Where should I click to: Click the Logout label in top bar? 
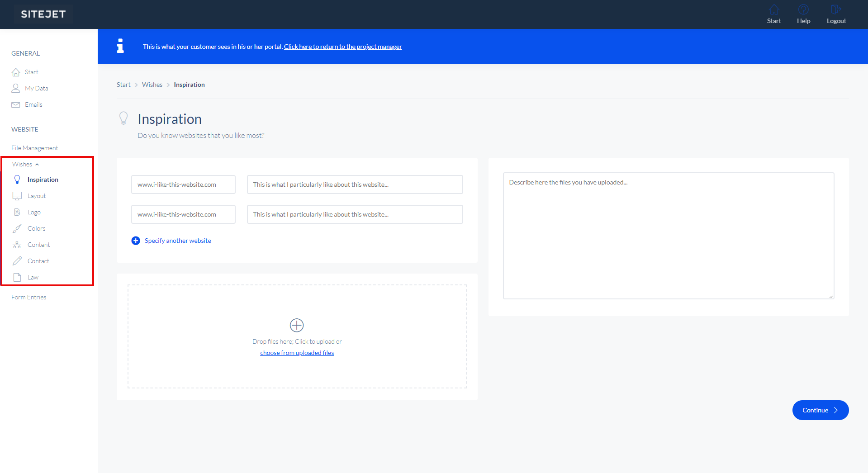pos(836,21)
